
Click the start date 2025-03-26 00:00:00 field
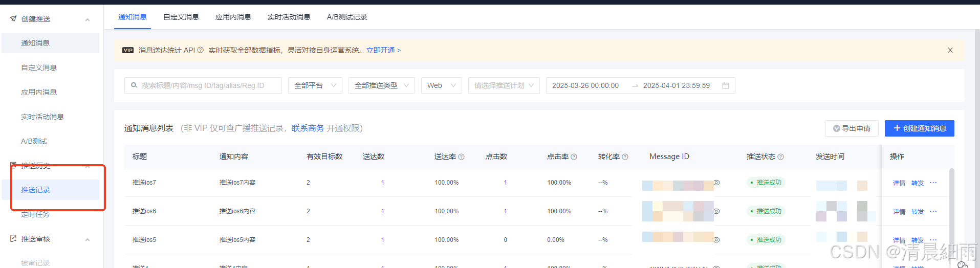click(585, 85)
